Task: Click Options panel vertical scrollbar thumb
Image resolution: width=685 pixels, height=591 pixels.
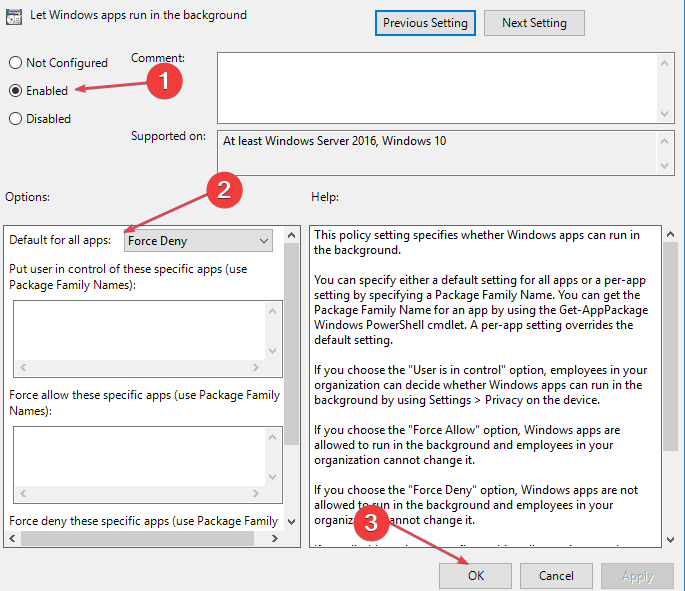Action: [x=292, y=344]
